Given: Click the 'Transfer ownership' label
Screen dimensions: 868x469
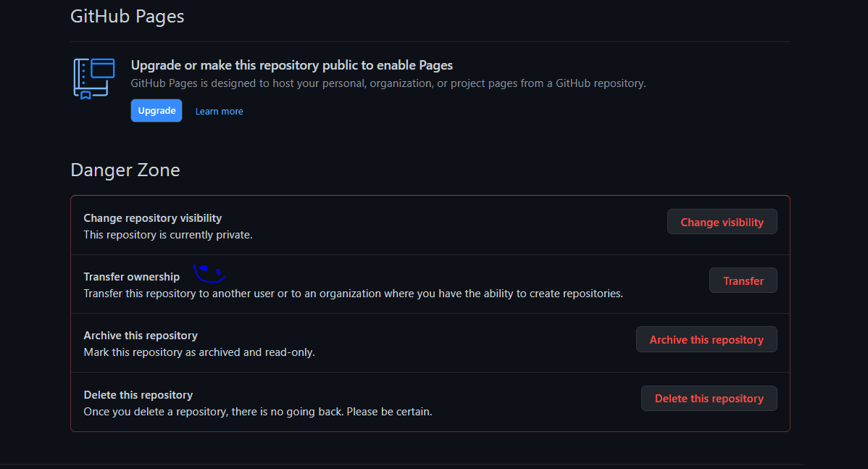Looking at the screenshot, I should [132, 277].
